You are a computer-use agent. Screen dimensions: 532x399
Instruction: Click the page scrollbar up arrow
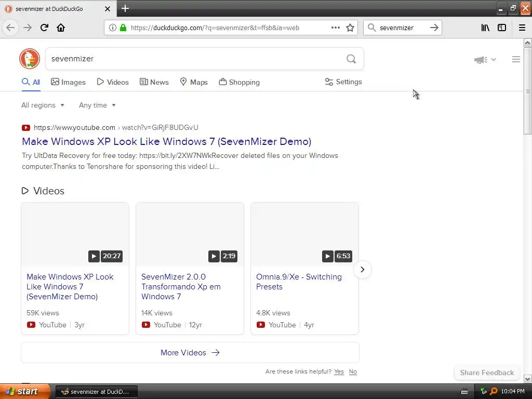527,43
